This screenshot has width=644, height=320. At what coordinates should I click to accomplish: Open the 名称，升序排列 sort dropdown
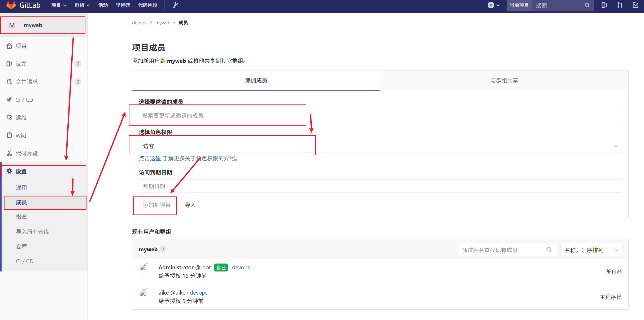(591, 250)
